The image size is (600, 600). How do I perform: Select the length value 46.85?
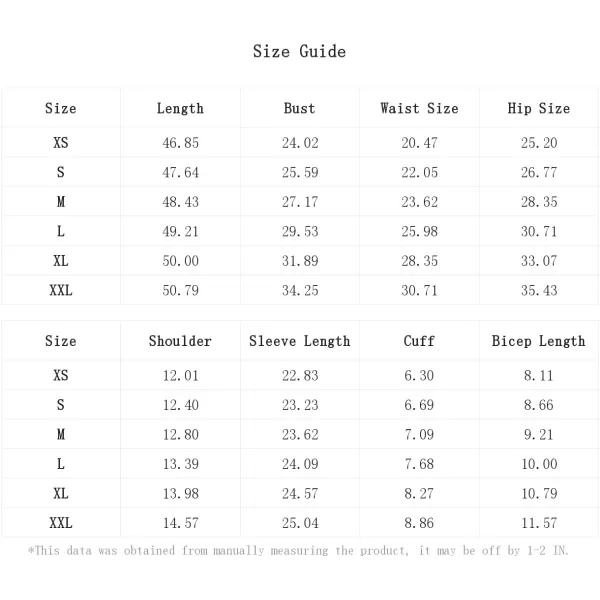pos(181,143)
